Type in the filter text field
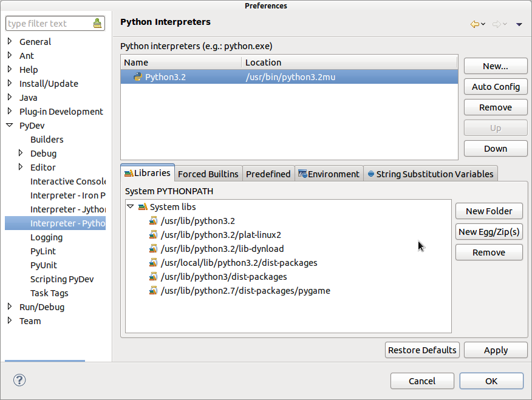This screenshot has width=532, height=400. click(49, 24)
